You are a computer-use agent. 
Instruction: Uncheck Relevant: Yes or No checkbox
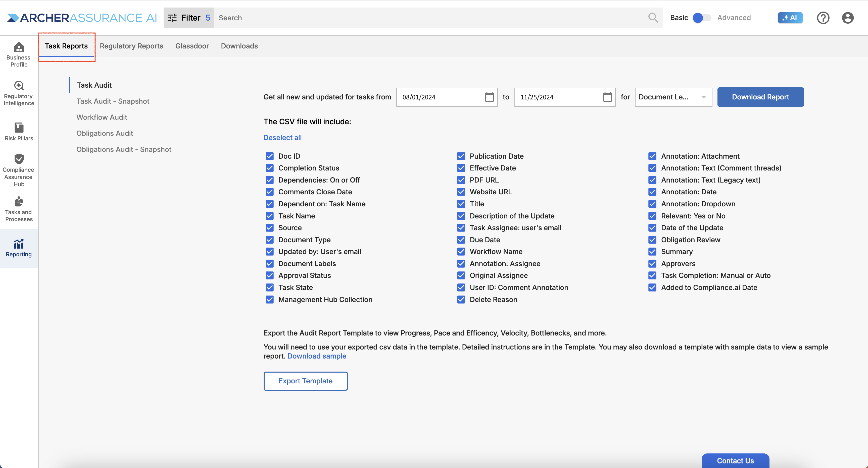(652, 216)
